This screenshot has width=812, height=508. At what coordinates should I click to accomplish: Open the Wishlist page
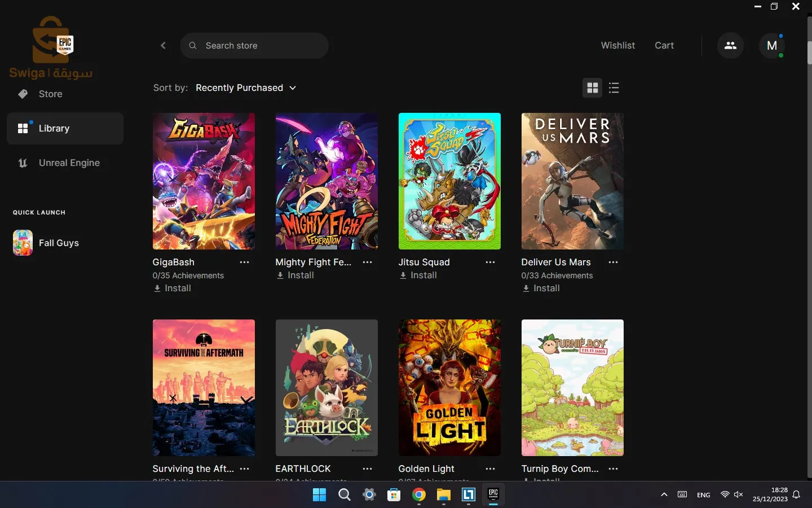pyautogui.click(x=618, y=46)
